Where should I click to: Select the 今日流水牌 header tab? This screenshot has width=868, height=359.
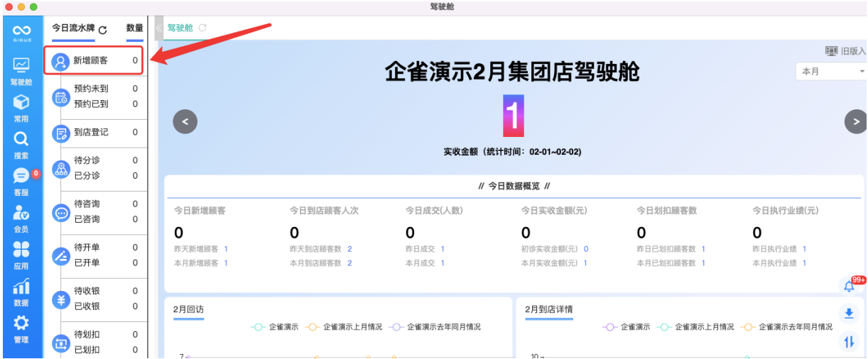[73, 29]
